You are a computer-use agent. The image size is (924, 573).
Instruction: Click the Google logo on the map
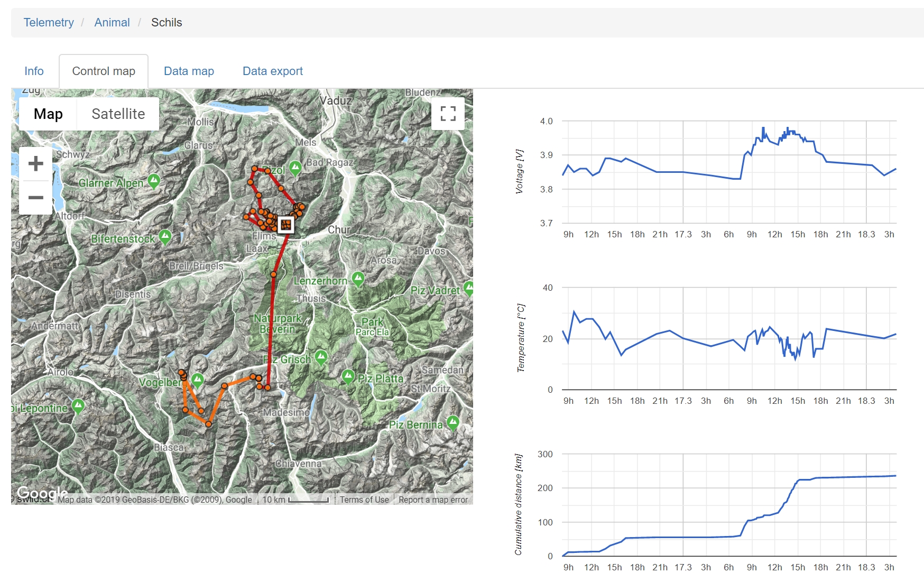click(41, 493)
